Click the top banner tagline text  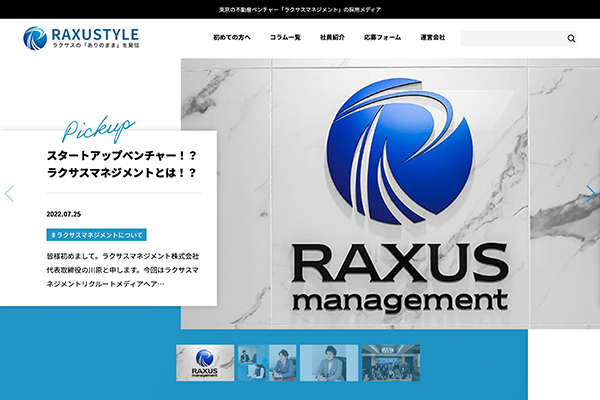click(x=300, y=10)
